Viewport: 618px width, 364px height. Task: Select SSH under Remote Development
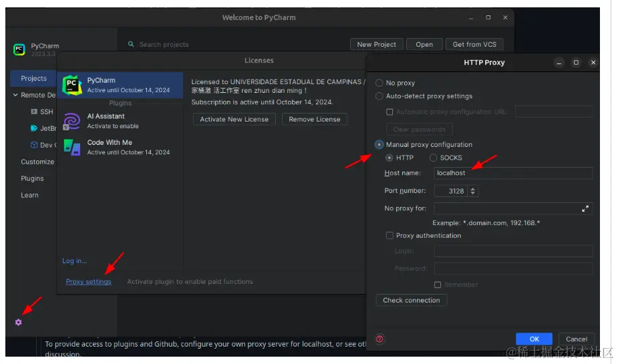coord(42,112)
